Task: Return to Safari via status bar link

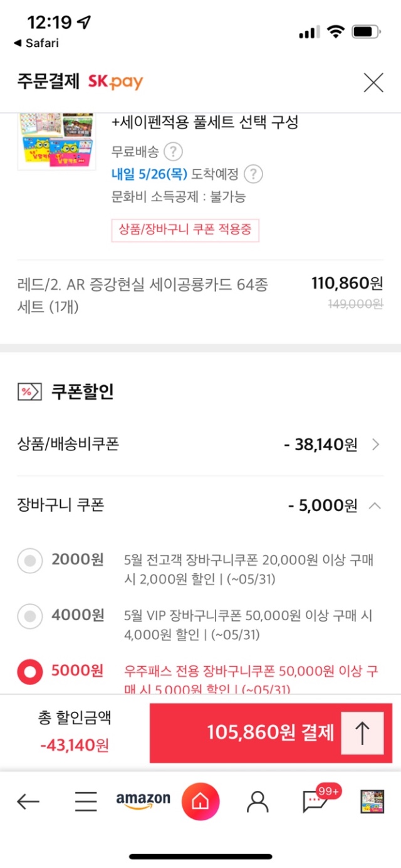Action: tap(36, 43)
